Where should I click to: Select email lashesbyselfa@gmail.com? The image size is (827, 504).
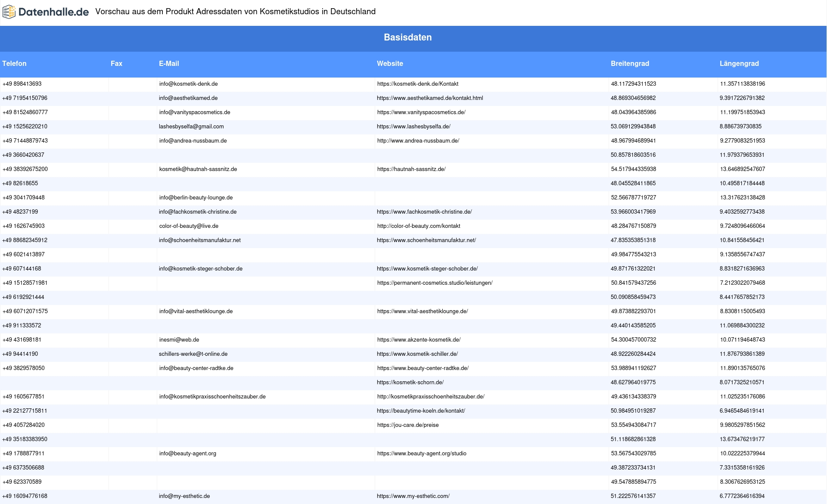pos(191,127)
